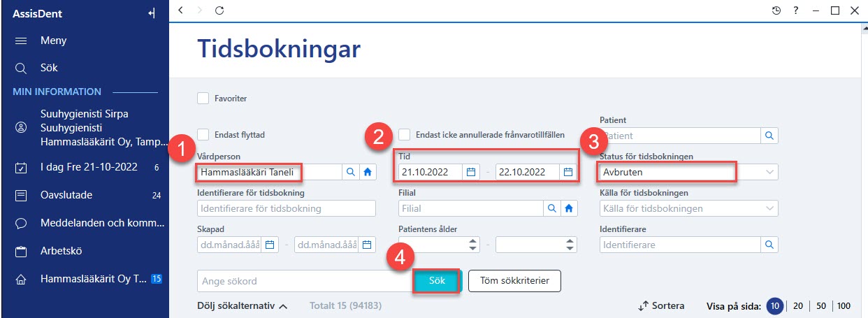The height and width of the screenshot is (318, 868).
Task: Open calendar for Skapad end date
Action: tap(367, 245)
